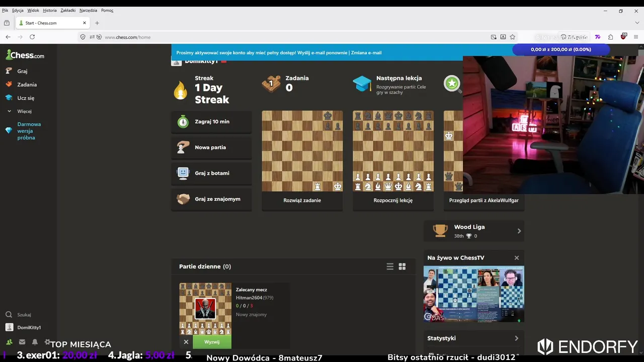Open the Pomoc menu
The width and height of the screenshot is (644, 362).
pos(107,10)
